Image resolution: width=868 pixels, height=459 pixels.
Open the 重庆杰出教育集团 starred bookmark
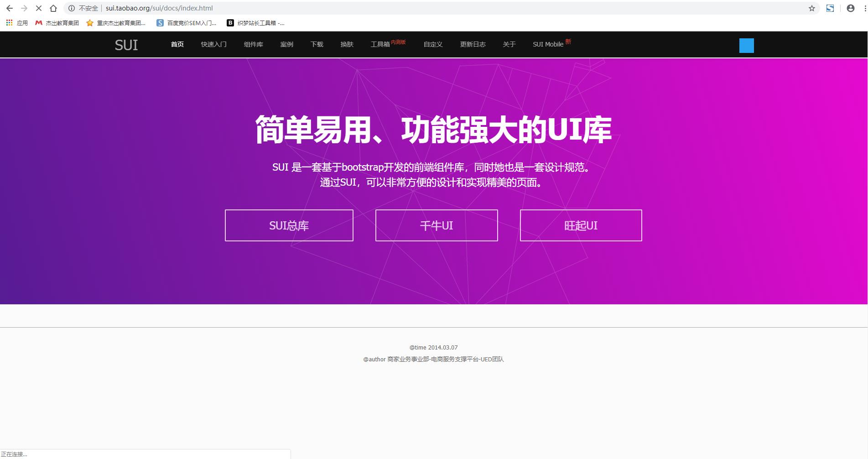[x=116, y=23]
